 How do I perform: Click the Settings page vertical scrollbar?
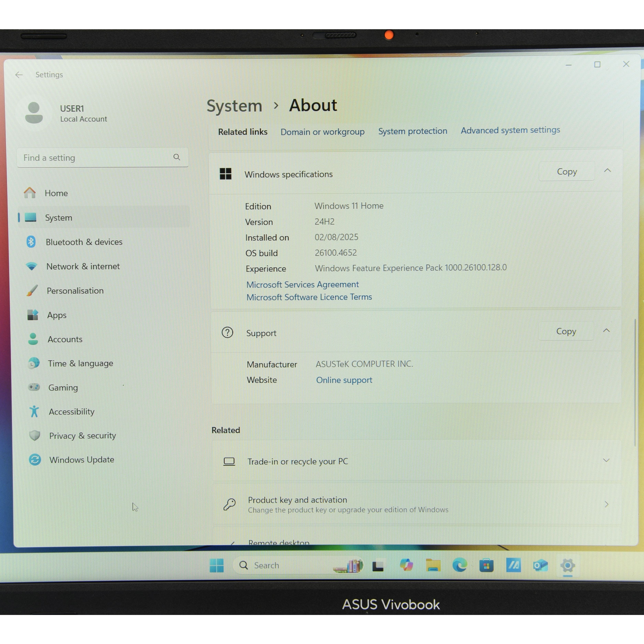(x=635, y=383)
